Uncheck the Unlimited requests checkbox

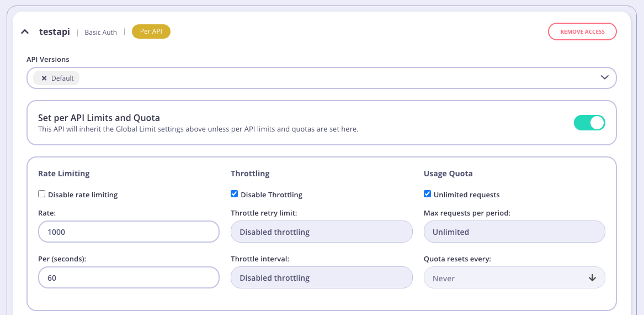pyautogui.click(x=427, y=194)
